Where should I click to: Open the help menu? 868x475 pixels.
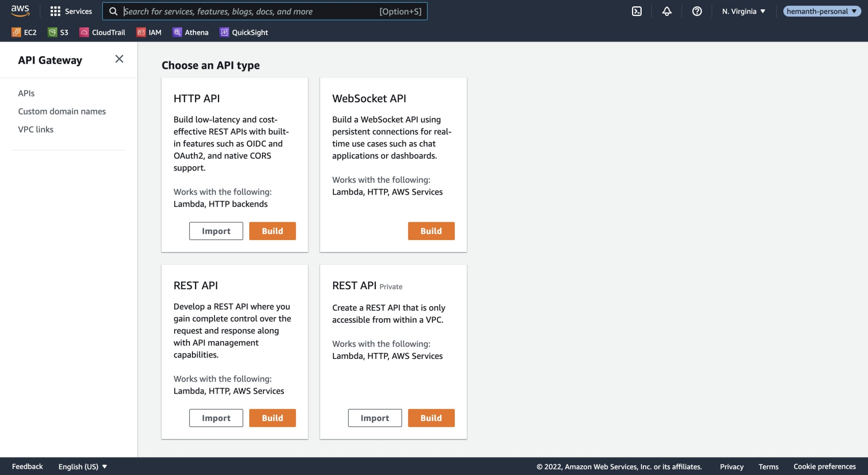click(x=697, y=11)
